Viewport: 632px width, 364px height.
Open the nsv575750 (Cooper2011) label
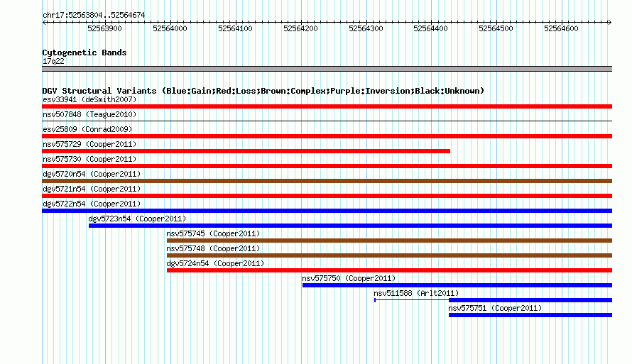(x=349, y=278)
